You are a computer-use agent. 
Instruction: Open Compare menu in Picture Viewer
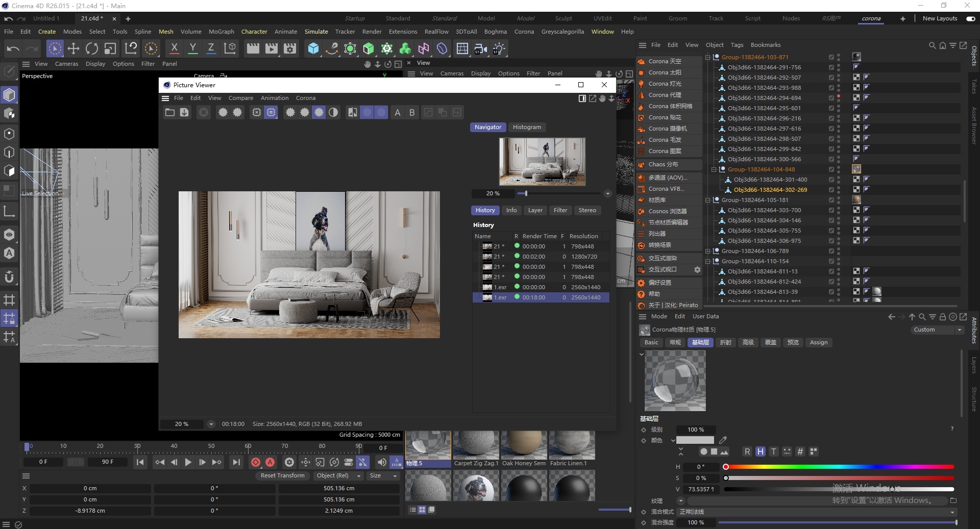point(241,98)
